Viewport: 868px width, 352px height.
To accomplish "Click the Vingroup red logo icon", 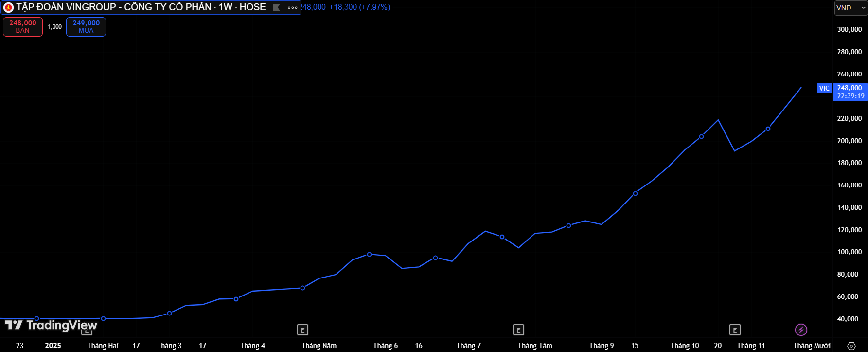I will click(x=8, y=7).
